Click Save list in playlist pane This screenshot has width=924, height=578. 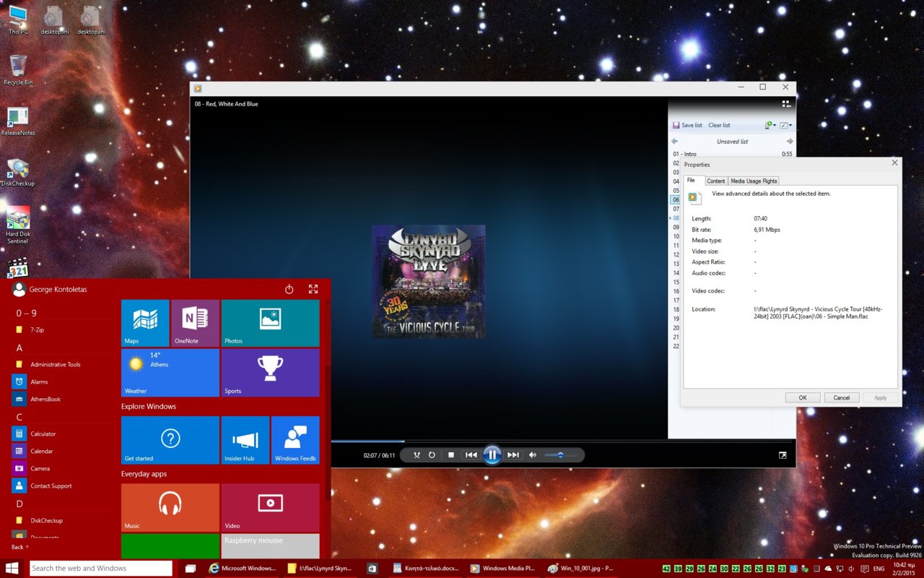[x=687, y=125]
